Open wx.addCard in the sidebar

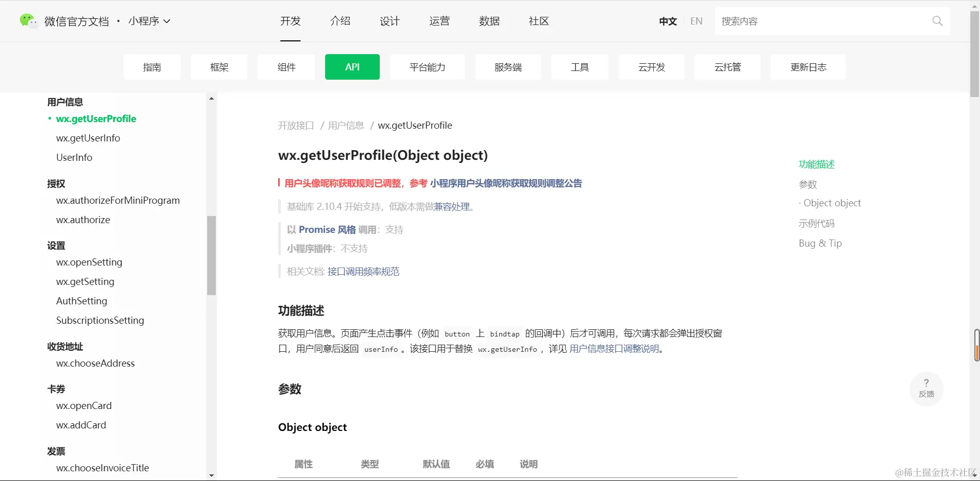click(x=81, y=425)
